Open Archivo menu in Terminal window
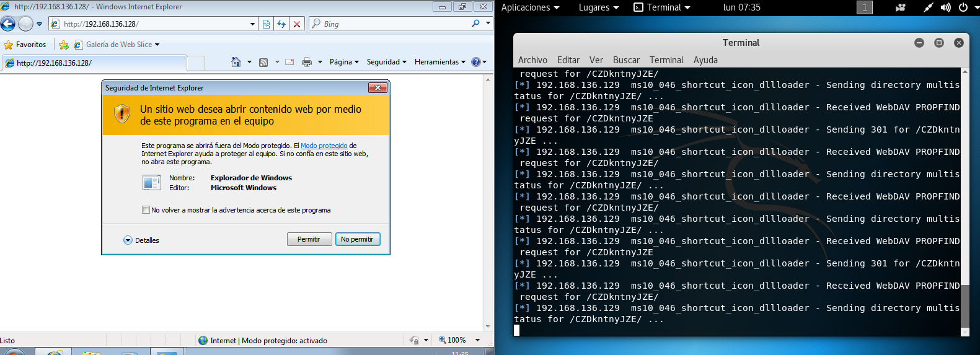 click(x=532, y=60)
